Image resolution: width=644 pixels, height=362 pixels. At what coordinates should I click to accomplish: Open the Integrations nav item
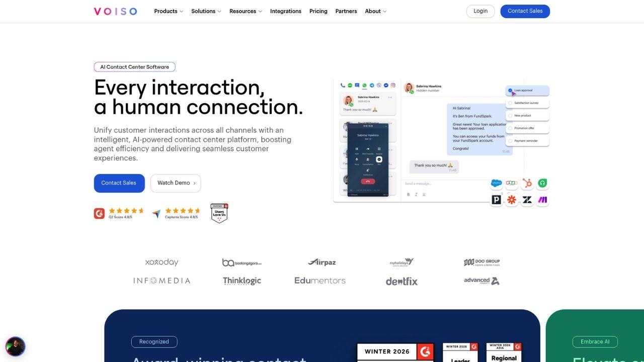coord(286,11)
